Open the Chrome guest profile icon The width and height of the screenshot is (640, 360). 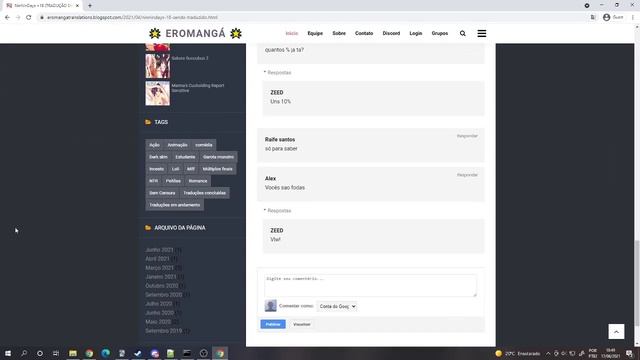(607, 18)
